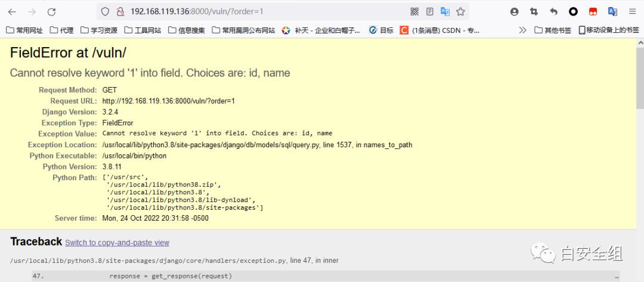Viewport: 644px width, 282px height.
Task: Open the Firefox hamburger menu
Action: 632,11
